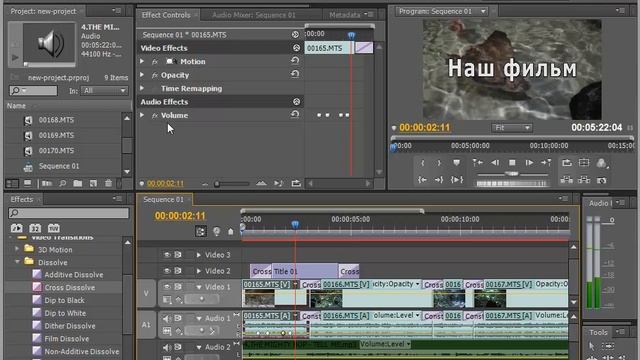Open Find in Project panel
640x360 pixels.
62,183
